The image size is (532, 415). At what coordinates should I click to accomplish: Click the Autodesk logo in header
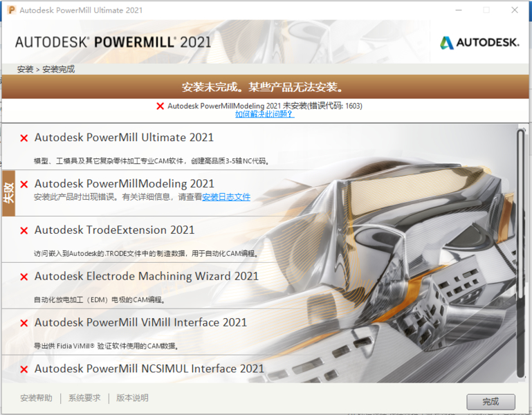(479, 42)
